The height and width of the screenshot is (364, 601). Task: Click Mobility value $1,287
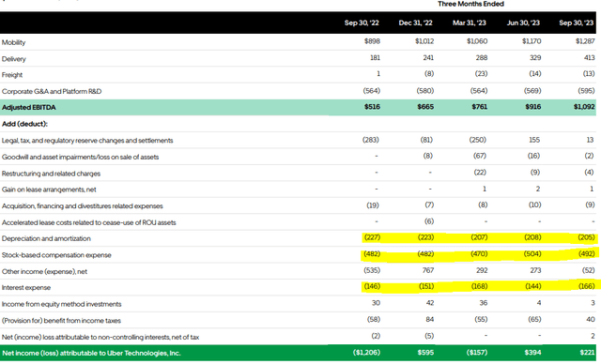click(585, 41)
